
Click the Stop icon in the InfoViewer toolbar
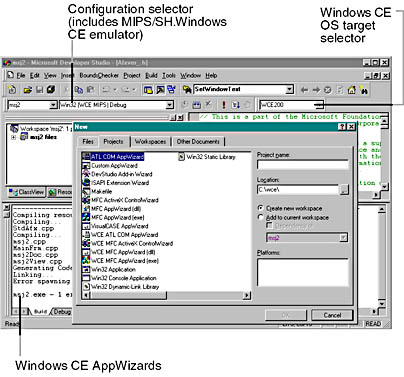(x=328, y=90)
